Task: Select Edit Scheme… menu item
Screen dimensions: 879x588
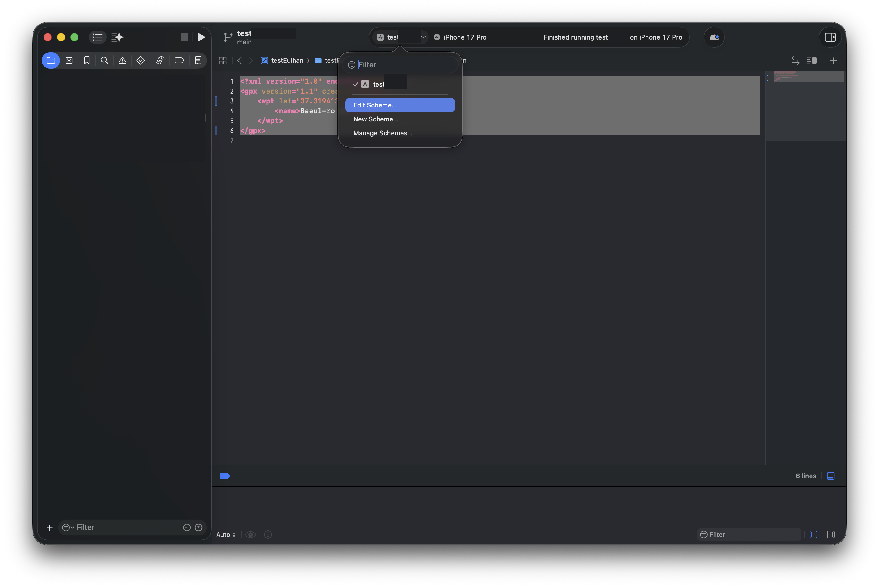Action: (x=400, y=105)
